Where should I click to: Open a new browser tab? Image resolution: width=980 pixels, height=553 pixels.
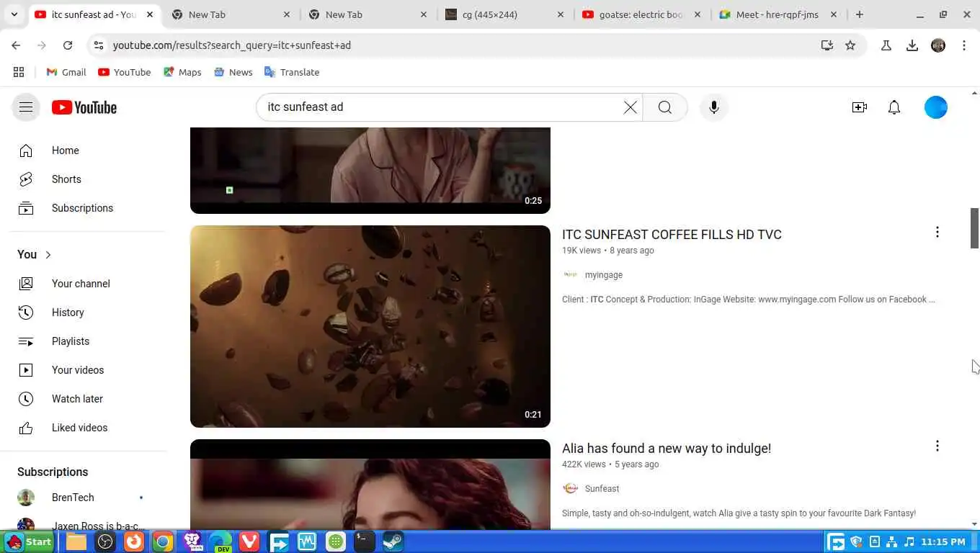(859, 14)
